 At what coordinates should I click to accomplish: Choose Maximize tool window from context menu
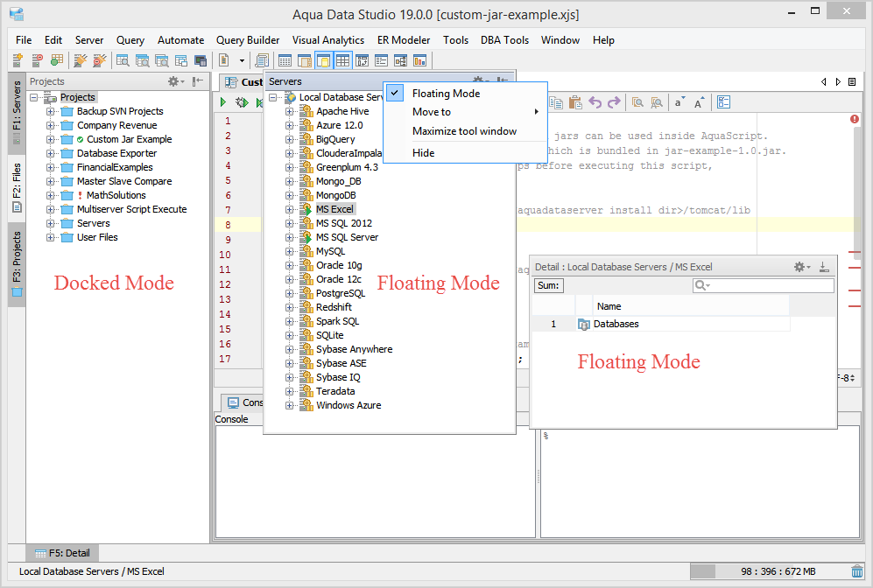point(464,131)
